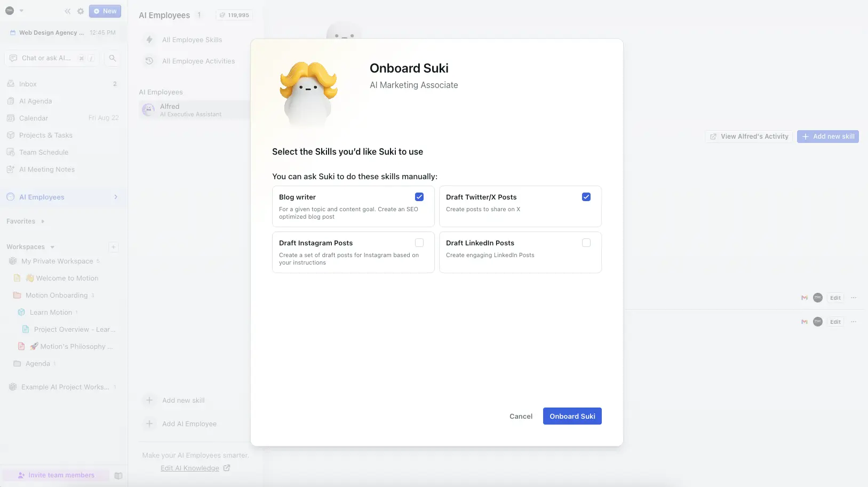Open Projects & Tasks

point(46,135)
